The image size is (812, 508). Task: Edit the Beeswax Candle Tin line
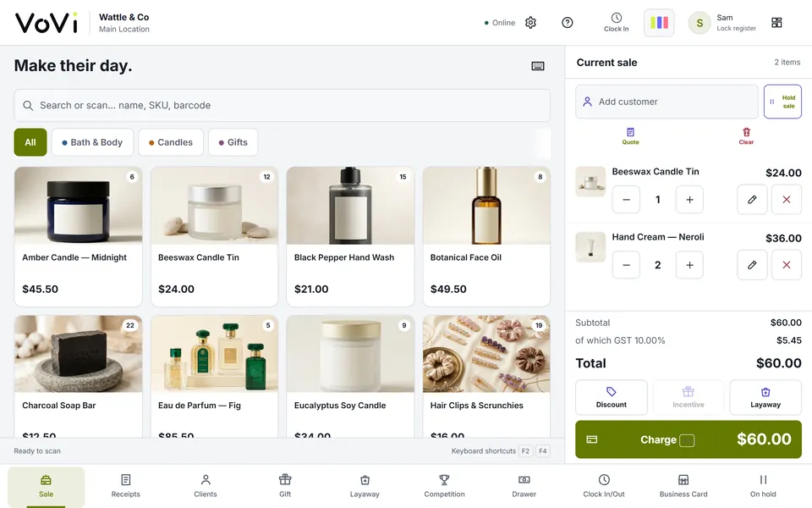click(752, 200)
